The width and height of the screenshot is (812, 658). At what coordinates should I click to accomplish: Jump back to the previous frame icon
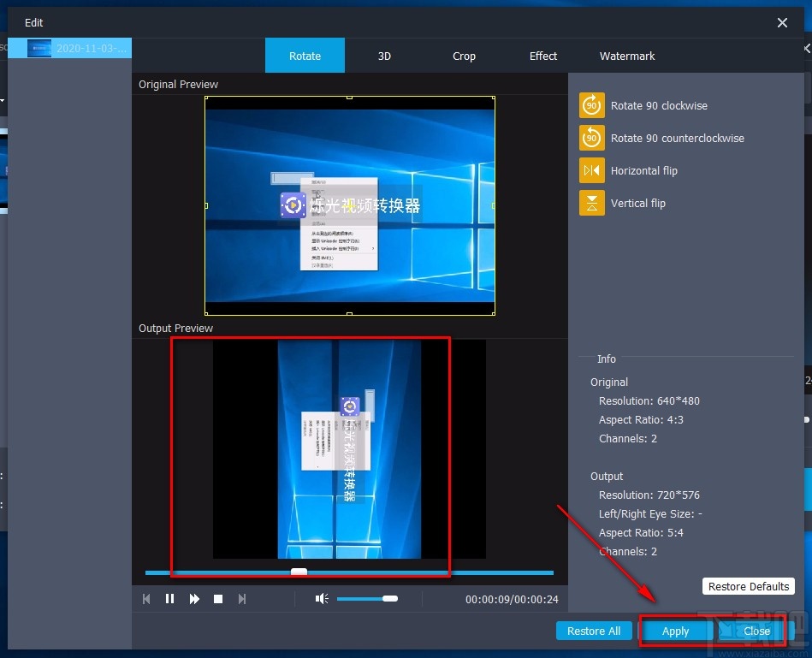click(146, 599)
